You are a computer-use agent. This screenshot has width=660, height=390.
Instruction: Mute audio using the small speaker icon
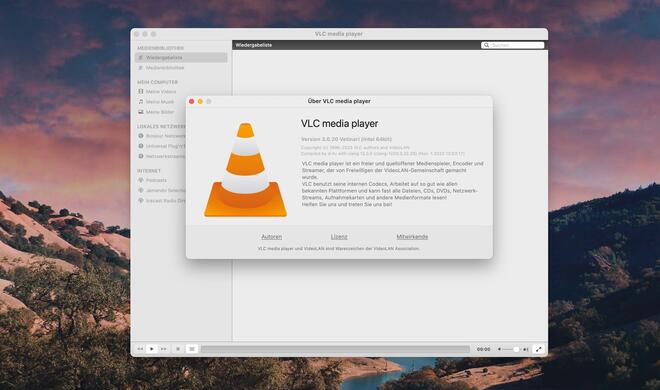(x=499, y=349)
